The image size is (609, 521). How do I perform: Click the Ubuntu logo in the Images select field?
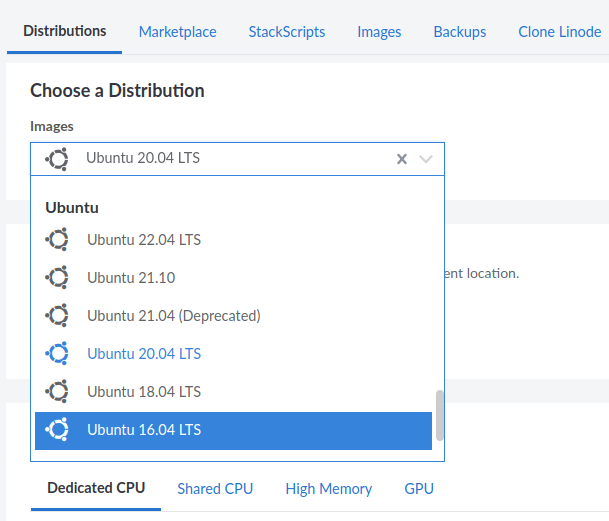(57, 159)
